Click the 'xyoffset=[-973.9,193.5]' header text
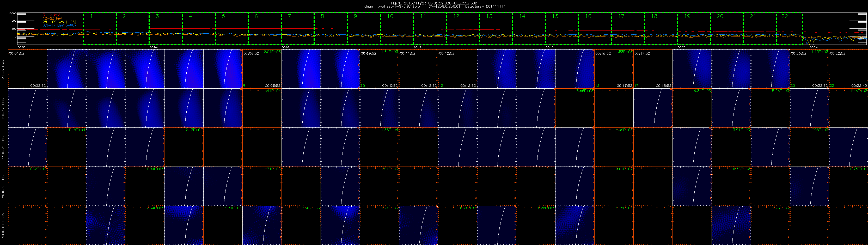868x245 pixels. (x=400, y=7)
